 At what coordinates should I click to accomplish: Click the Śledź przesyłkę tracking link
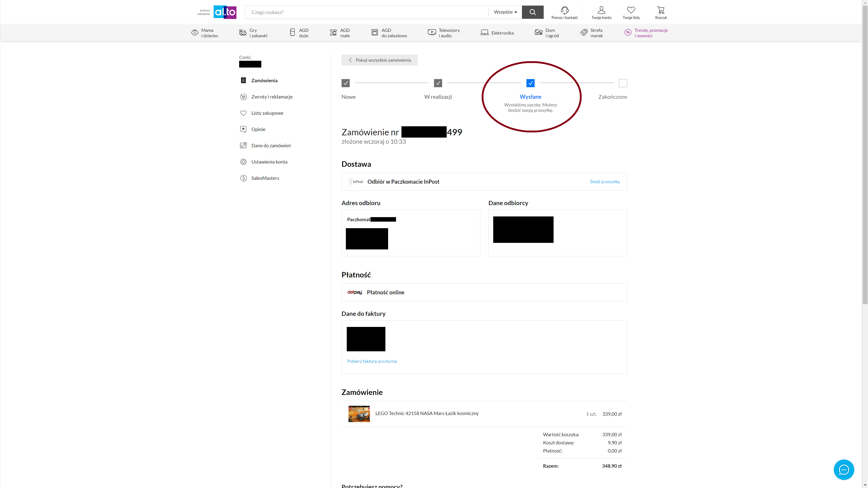[604, 181]
